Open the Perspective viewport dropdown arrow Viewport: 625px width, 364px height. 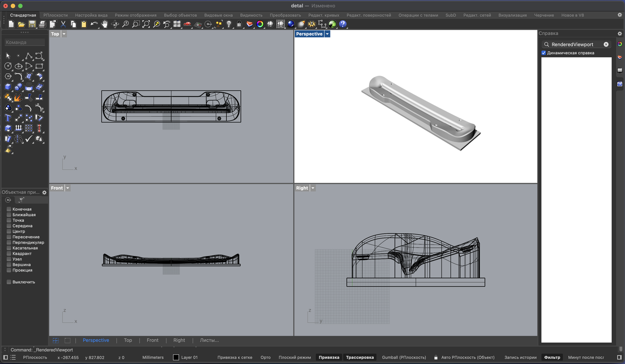tap(327, 34)
